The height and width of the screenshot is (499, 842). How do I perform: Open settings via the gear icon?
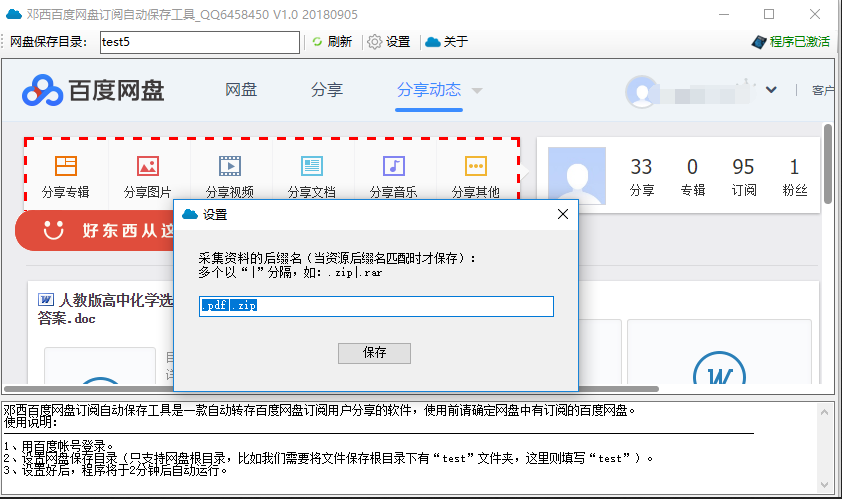click(x=374, y=41)
